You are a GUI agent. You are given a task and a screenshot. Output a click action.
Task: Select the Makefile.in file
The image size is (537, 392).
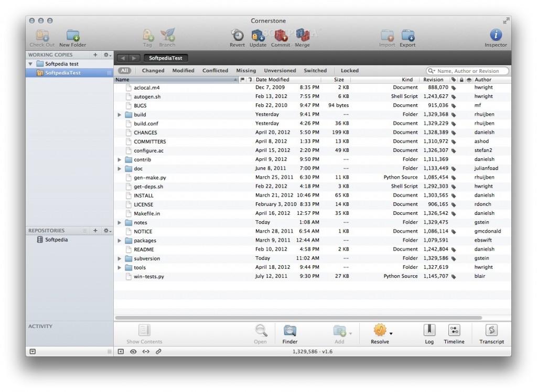(x=313, y=213)
